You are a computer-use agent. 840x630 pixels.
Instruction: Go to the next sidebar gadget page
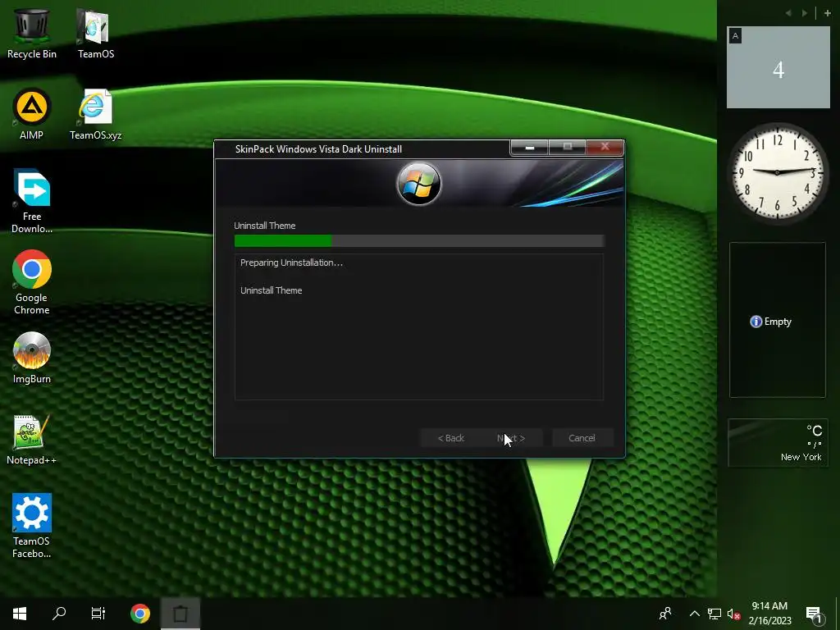(x=804, y=13)
